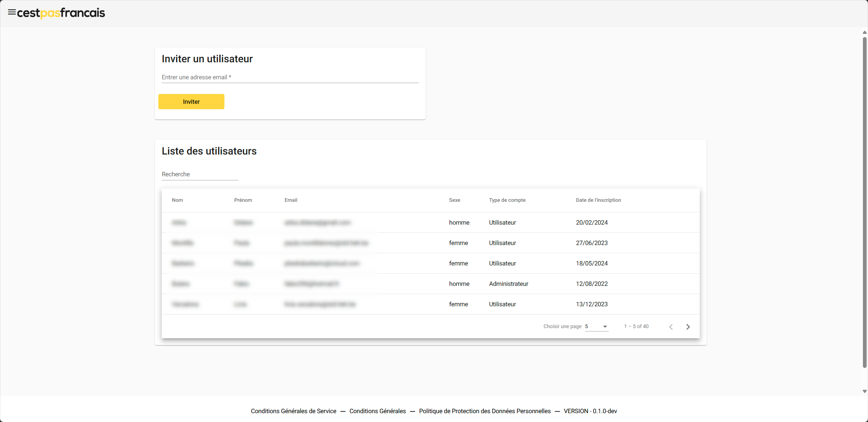Screen dimensions: 868x422
Task: Open the Conditions Générales footer link
Action: tap(378, 411)
